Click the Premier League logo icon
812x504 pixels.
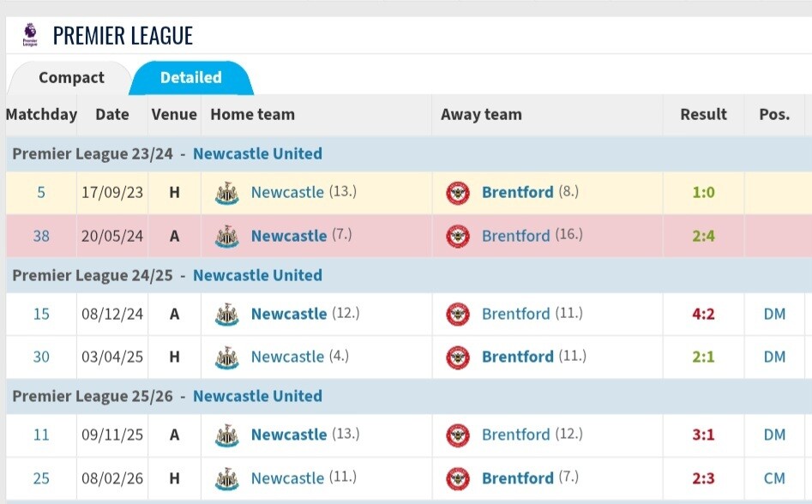click(30, 34)
